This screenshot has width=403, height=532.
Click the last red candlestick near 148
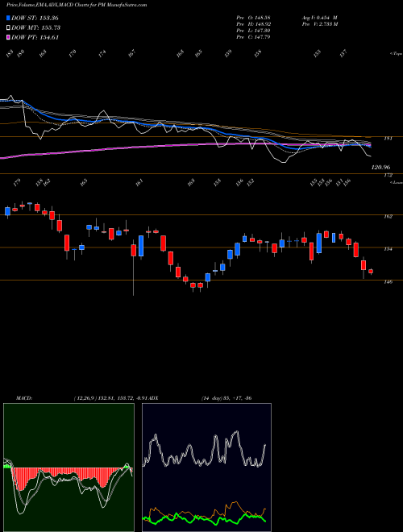point(371,271)
